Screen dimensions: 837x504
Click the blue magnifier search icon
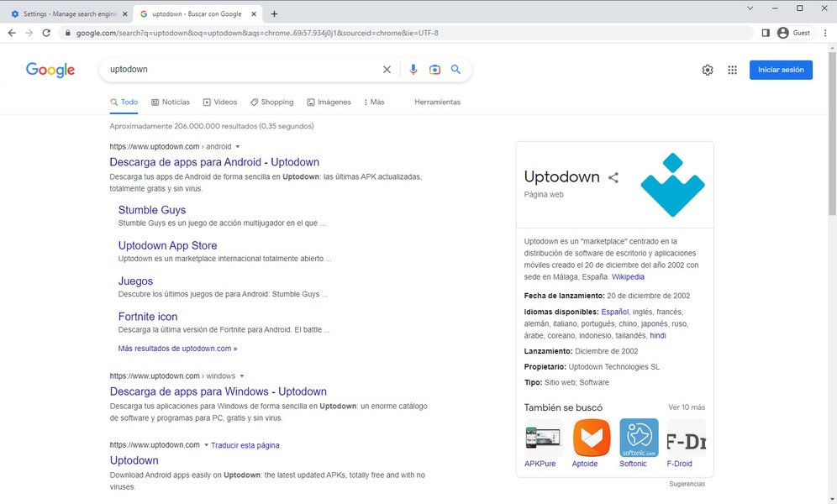pos(455,70)
